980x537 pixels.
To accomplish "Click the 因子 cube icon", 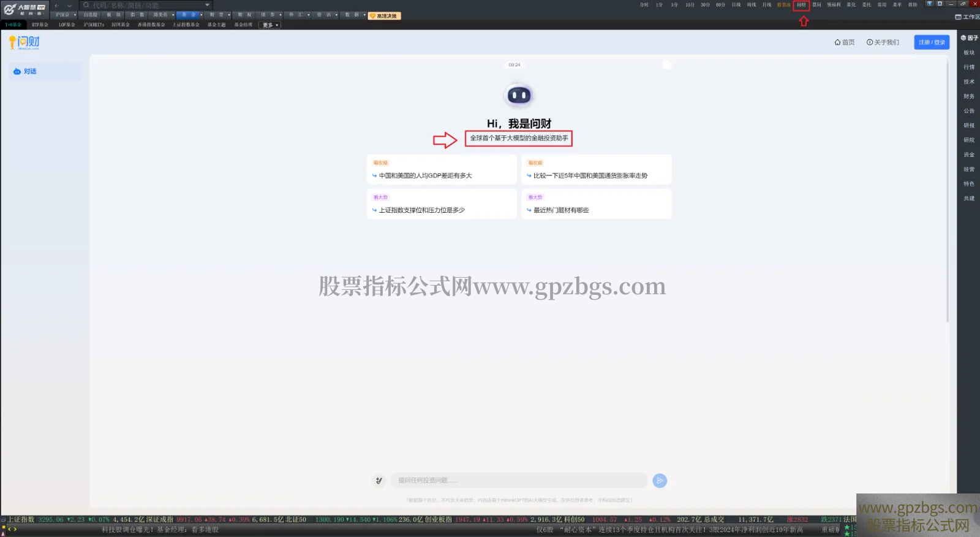I will tap(963, 38).
